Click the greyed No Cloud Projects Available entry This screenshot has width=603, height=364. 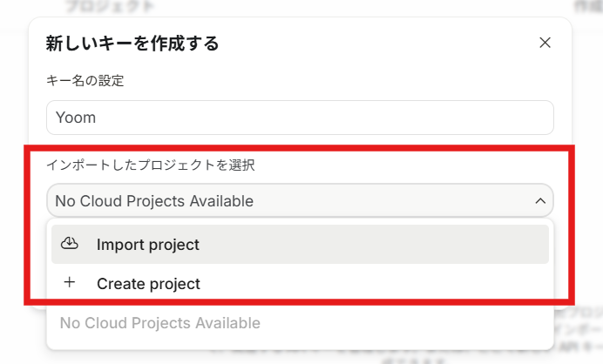coord(159,323)
